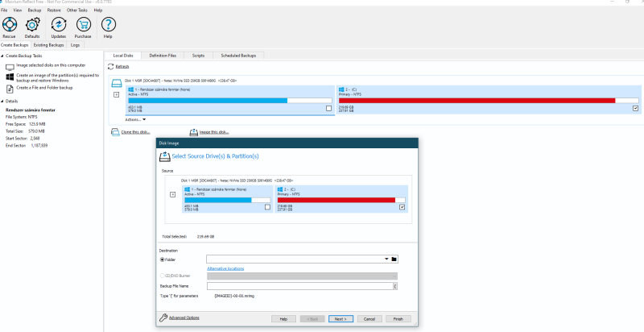
Task: Switch to the Logs tab
Action: [x=75, y=45]
